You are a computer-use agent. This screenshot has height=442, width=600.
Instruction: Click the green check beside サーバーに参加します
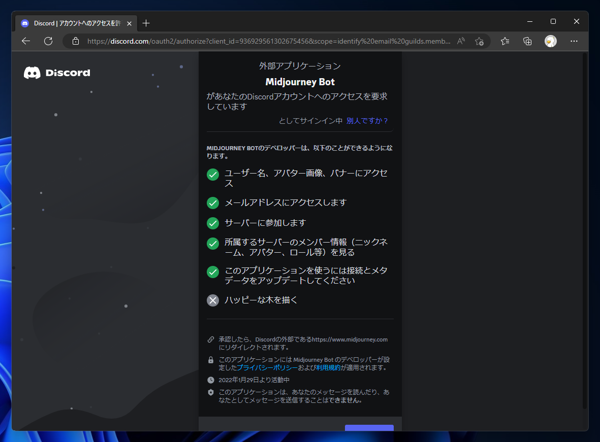tap(213, 223)
